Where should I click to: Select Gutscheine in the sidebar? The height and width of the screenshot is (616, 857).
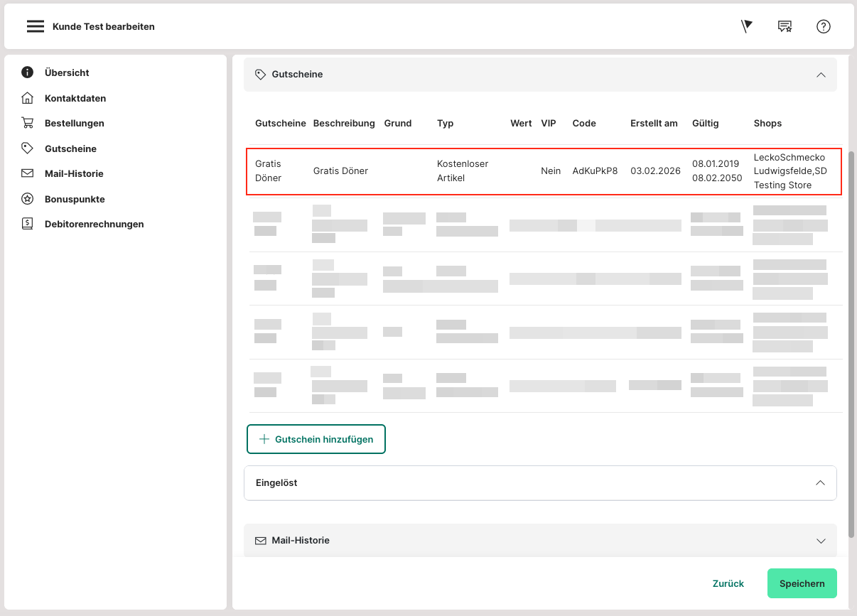point(70,148)
